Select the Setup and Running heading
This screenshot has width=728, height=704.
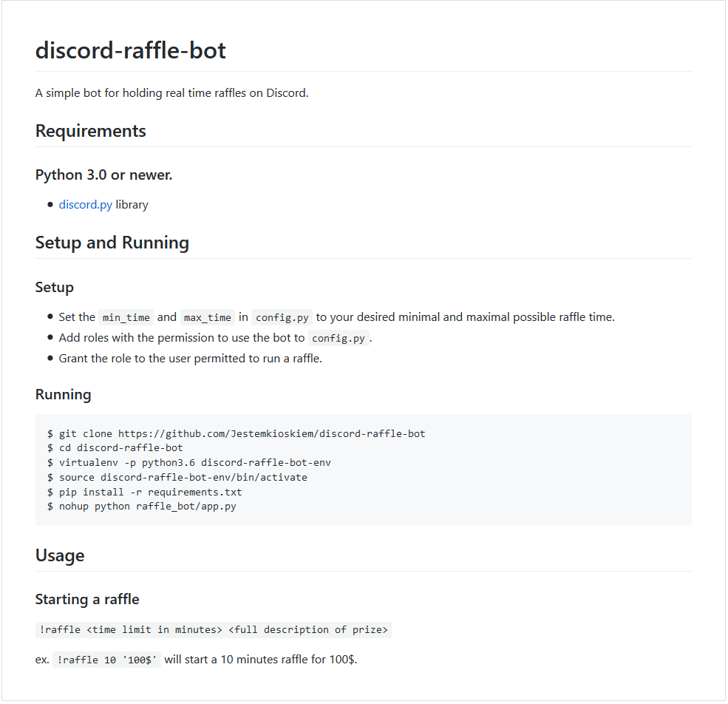coord(112,243)
